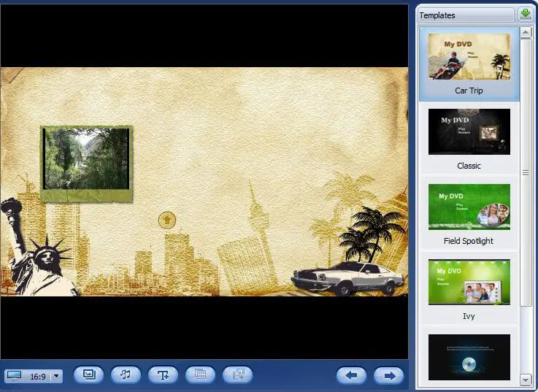Click the background image button
The image size is (538, 392).
88,374
